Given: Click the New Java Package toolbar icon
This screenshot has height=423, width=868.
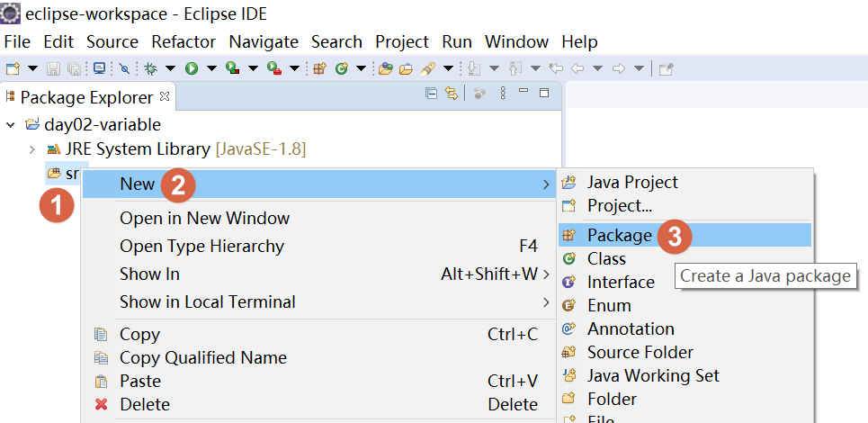Looking at the screenshot, I should (319, 68).
